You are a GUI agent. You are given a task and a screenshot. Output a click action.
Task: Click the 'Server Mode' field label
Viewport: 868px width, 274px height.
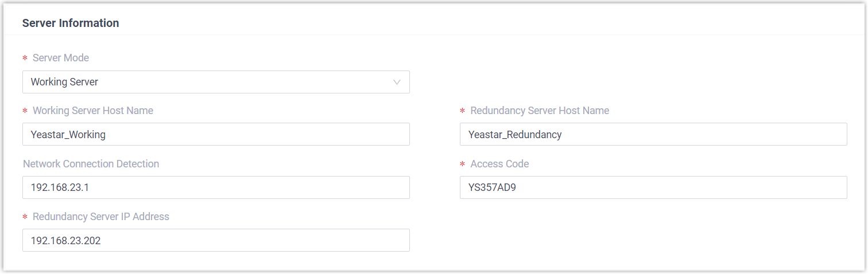pyautogui.click(x=61, y=58)
